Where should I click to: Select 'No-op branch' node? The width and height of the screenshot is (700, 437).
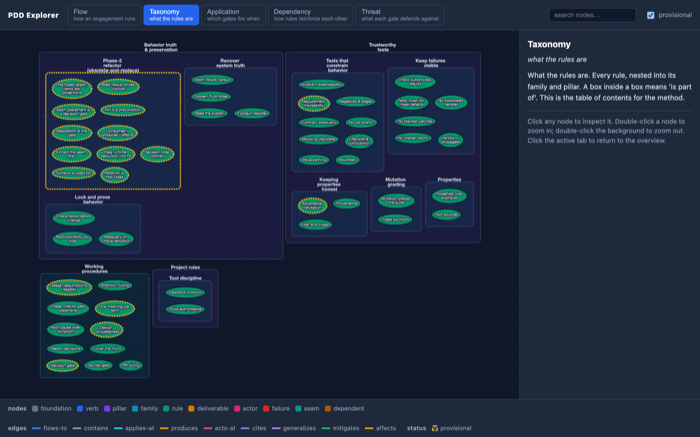361,122
